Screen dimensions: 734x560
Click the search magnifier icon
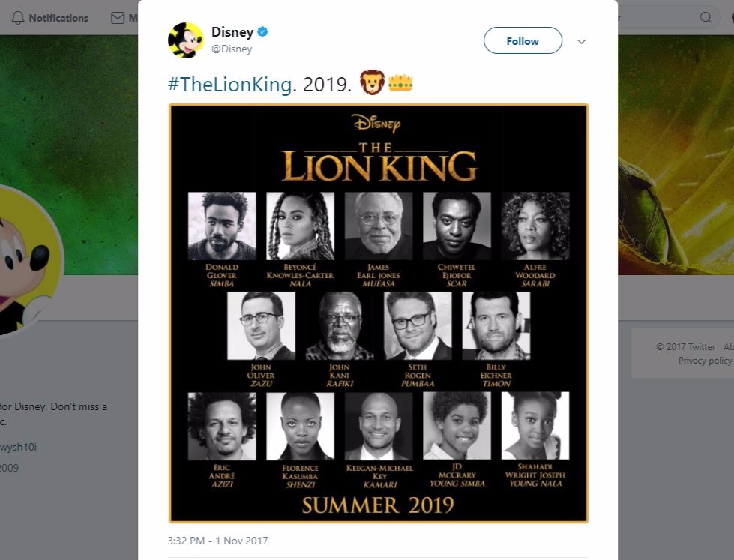coord(706,18)
